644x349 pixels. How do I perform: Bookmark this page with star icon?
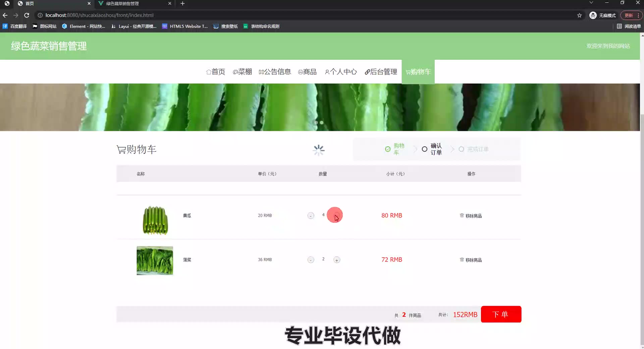tap(579, 15)
